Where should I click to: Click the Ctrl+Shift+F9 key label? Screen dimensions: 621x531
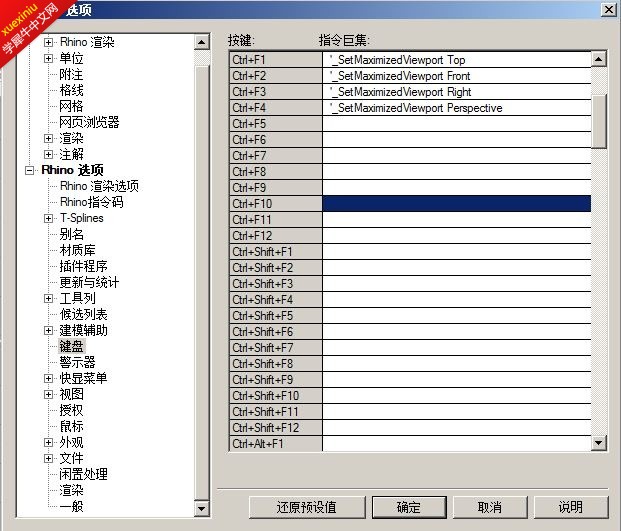click(276, 380)
